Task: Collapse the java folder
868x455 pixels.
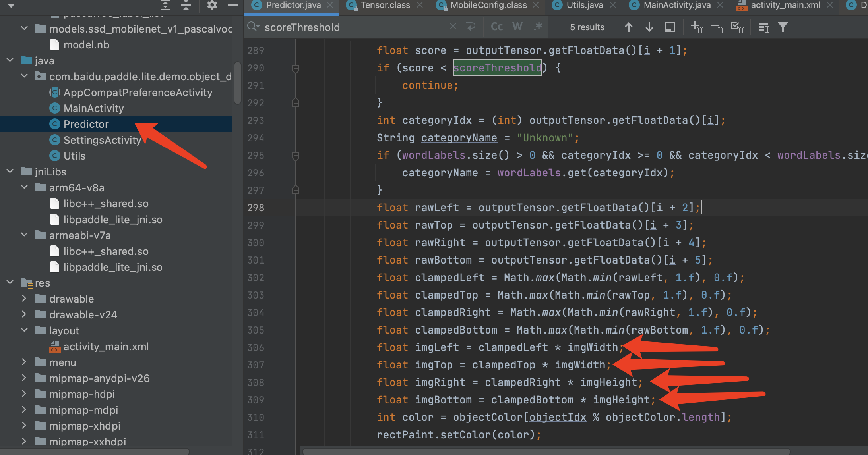Action: [x=10, y=60]
